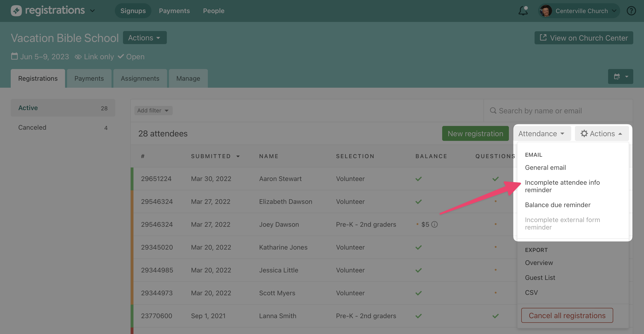This screenshot has width=644, height=334.
Task: Click the calendar sync icon button
Action: [617, 77]
